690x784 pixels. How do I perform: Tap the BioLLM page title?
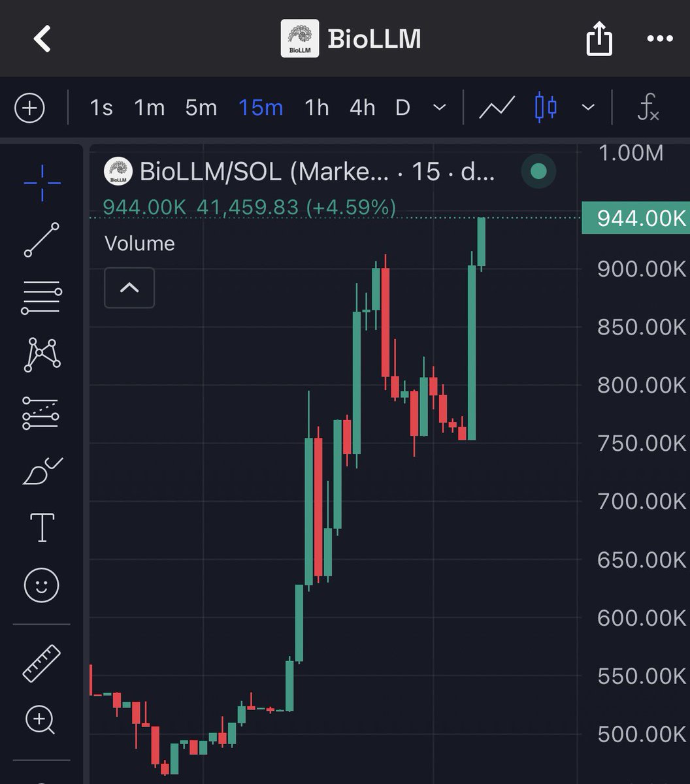(x=374, y=39)
